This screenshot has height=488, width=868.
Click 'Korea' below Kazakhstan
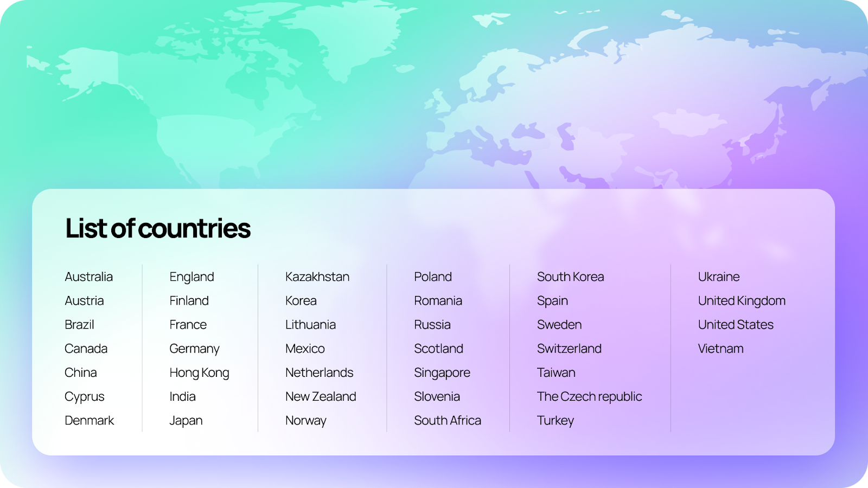[x=301, y=300]
